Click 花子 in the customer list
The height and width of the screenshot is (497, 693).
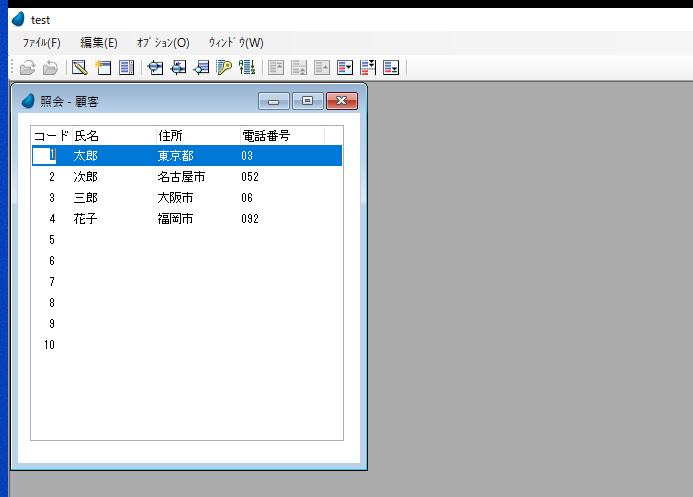point(86,219)
